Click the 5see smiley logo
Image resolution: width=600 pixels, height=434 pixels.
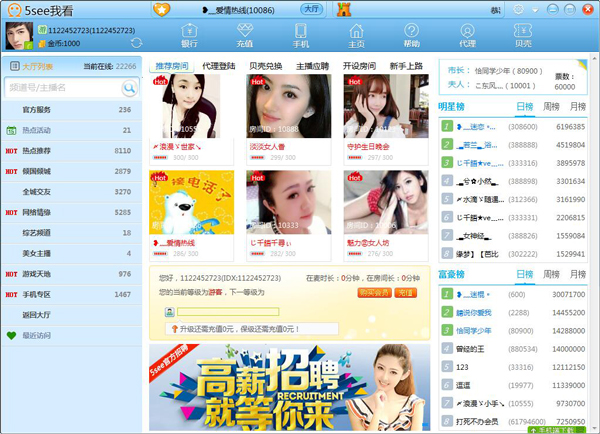tap(14, 10)
